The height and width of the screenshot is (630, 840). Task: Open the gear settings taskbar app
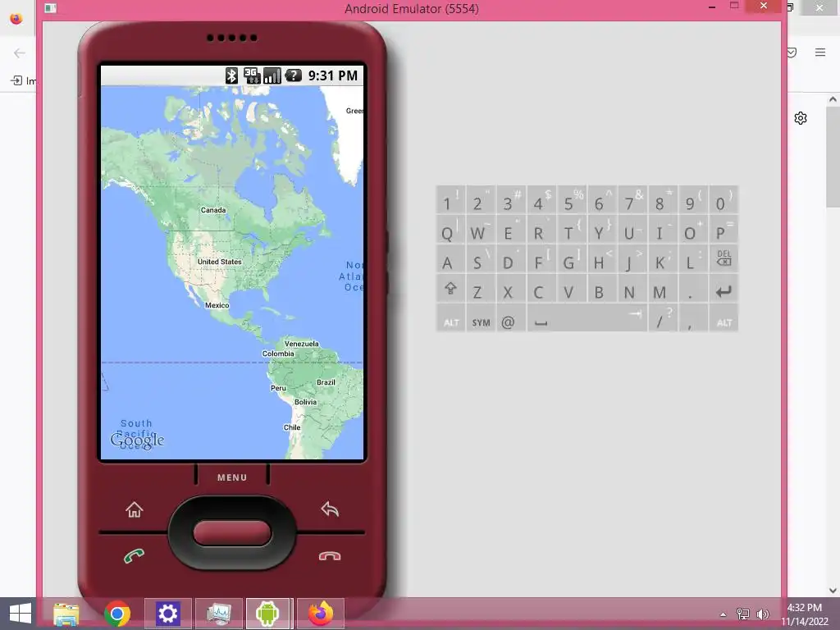(167, 614)
